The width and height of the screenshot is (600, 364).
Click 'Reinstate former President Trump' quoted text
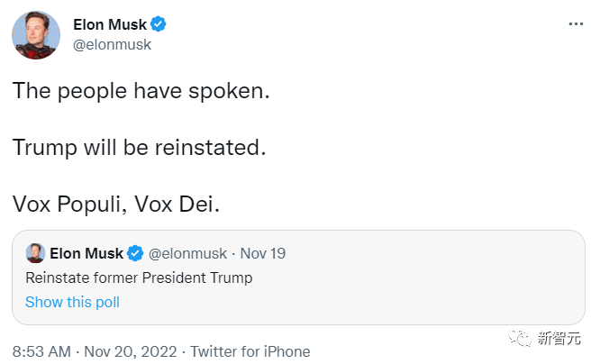tap(139, 278)
